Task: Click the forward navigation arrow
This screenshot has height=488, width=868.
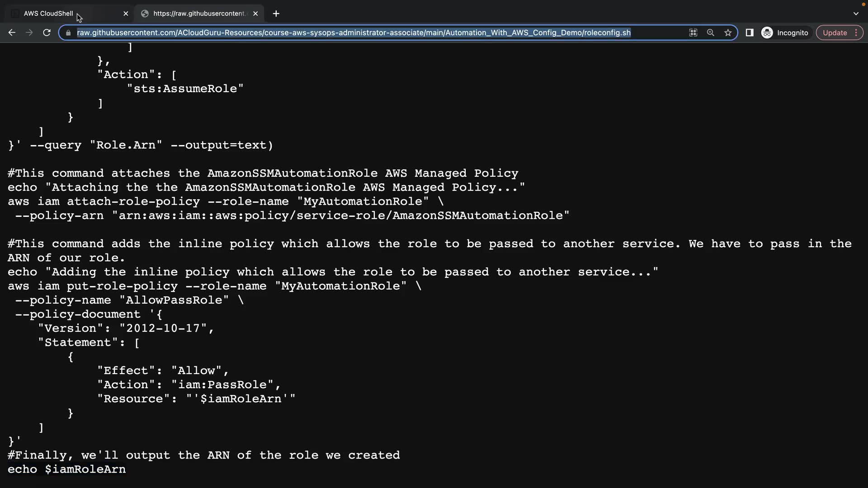Action: click(x=29, y=33)
